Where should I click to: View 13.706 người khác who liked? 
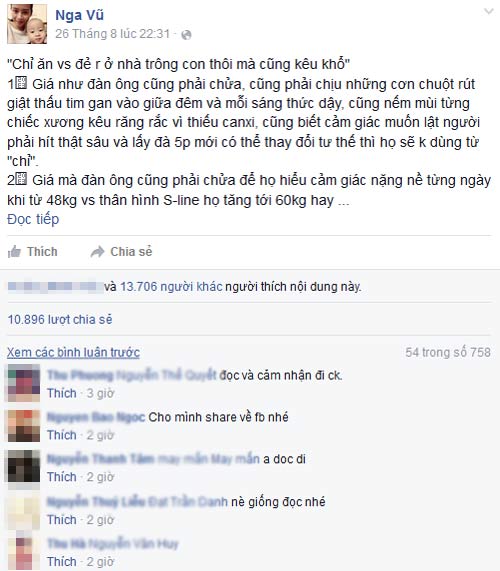171,287
